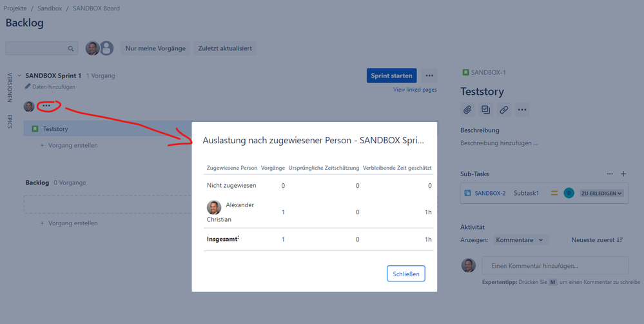Toggle Zuletzt aktualisiert quick filter
The image size is (644, 324).
225,48
